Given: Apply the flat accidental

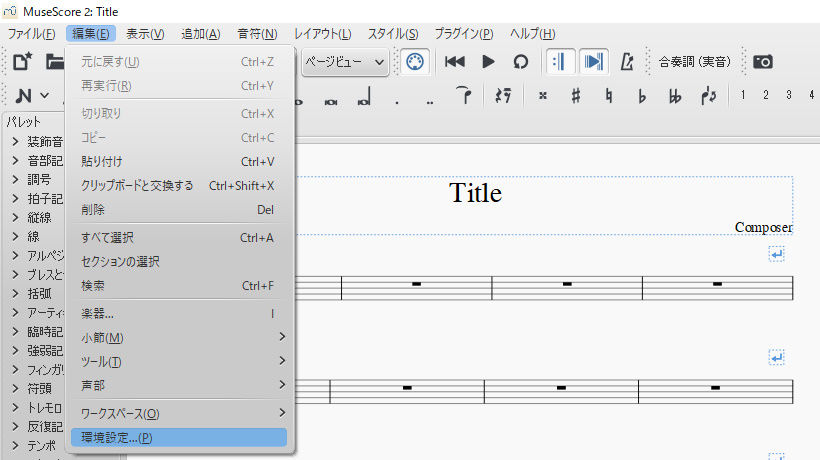Looking at the screenshot, I should [642, 96].
